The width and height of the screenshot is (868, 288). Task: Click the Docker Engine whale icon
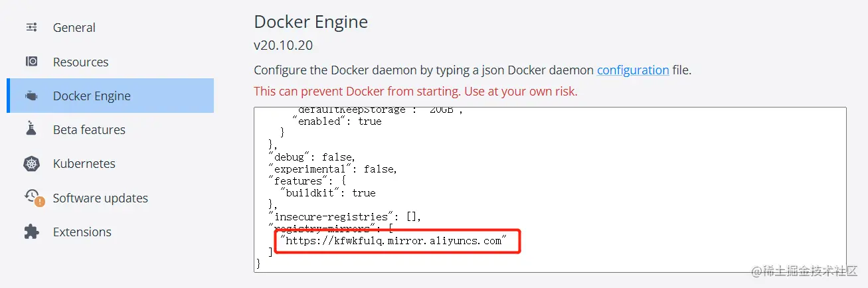tap(31, 96)
